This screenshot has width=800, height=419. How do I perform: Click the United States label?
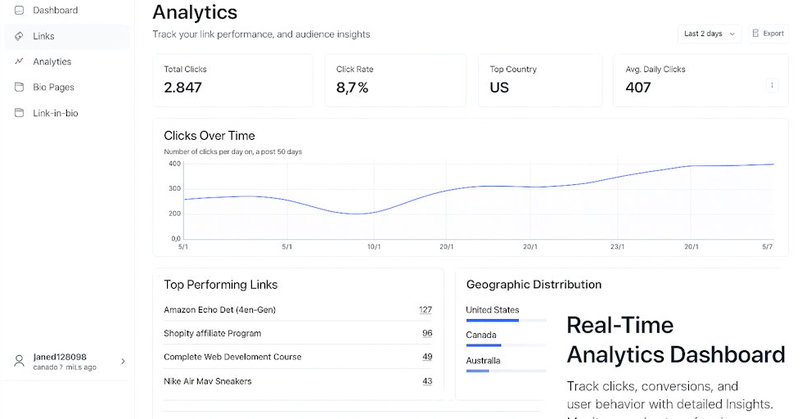(492, 310)
